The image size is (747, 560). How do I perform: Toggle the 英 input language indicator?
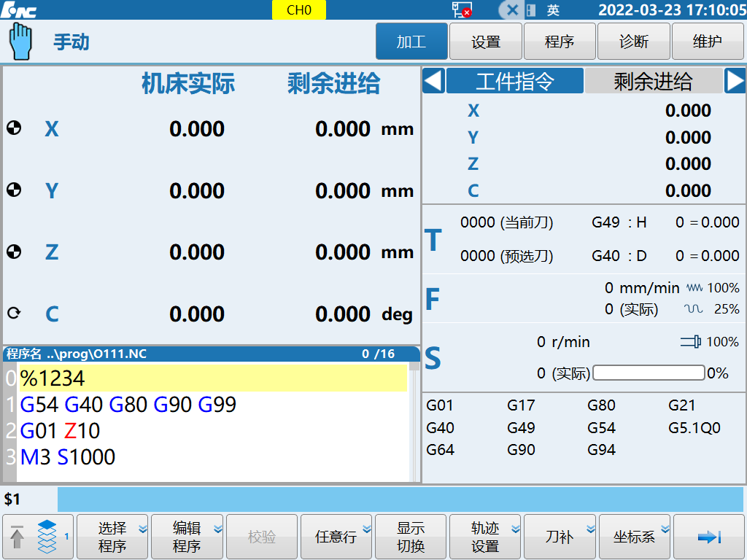553,10
